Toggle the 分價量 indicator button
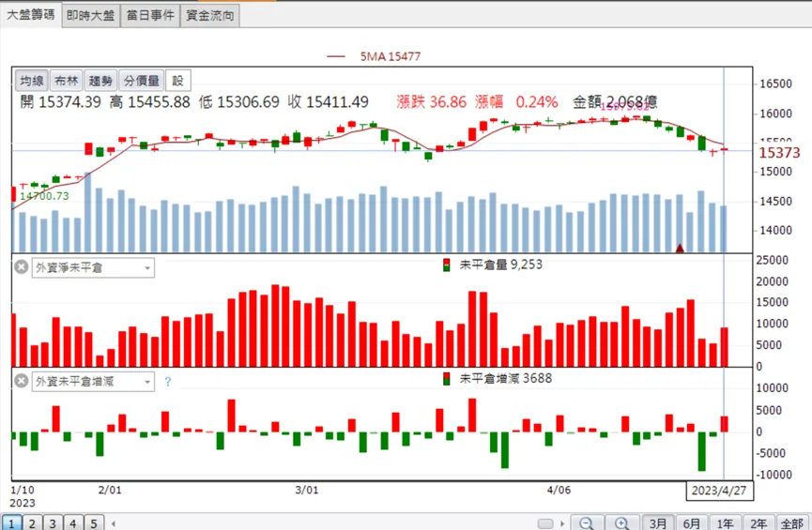 tap(142, 81)
